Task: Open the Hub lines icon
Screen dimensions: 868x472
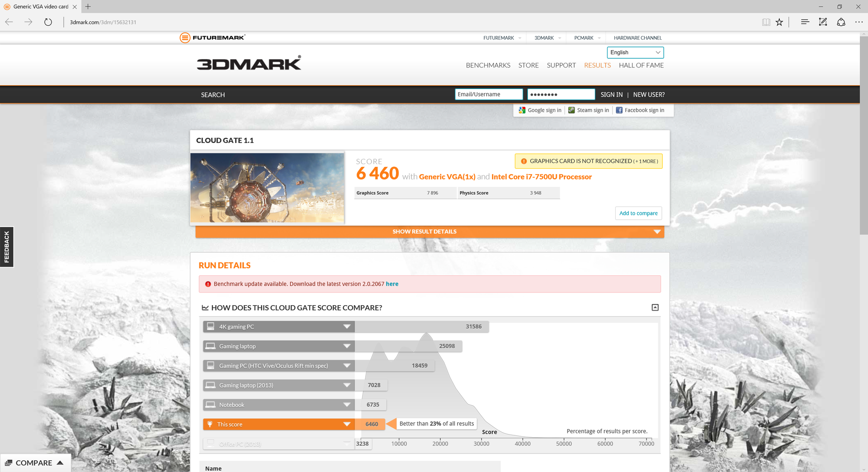Action: click(x=805, y=22)
